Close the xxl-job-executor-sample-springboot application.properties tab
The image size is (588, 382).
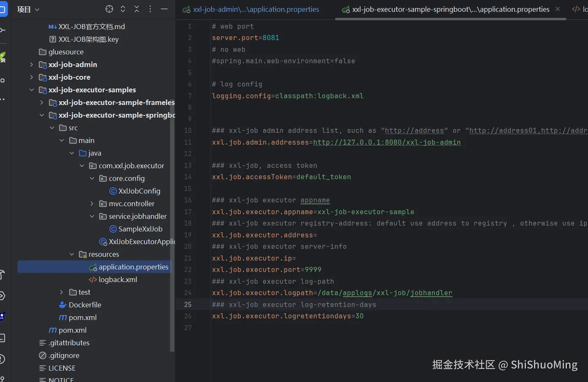558,9
